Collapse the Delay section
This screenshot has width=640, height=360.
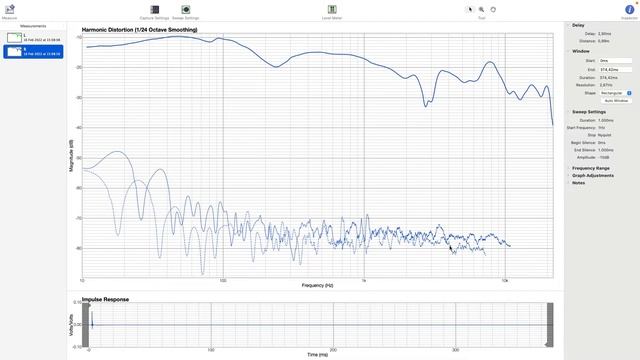569,25
